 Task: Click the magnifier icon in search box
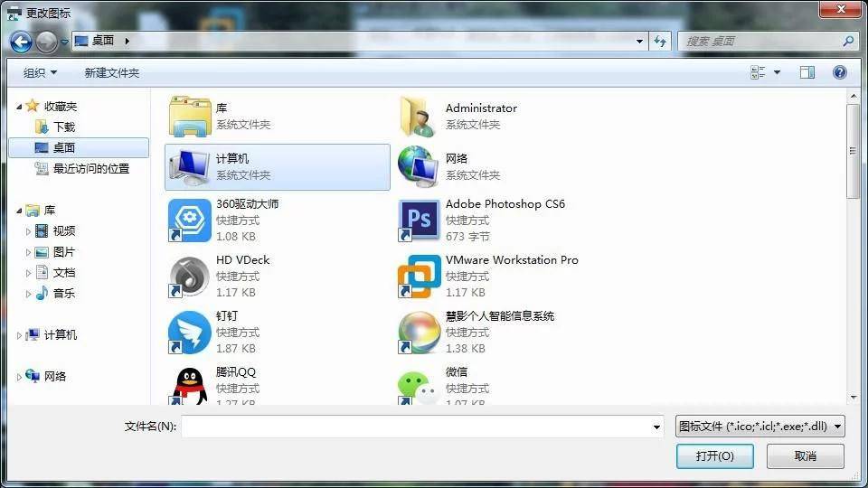pos(847,41)
